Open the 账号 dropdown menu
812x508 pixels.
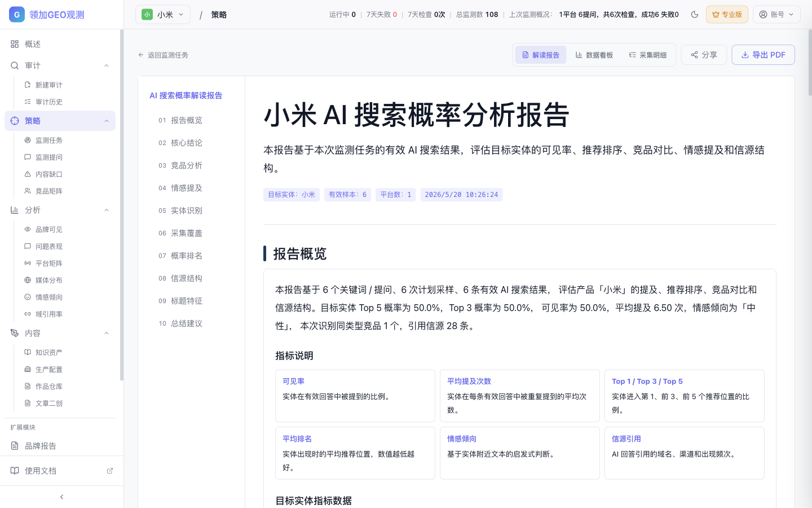coord(776,15)
